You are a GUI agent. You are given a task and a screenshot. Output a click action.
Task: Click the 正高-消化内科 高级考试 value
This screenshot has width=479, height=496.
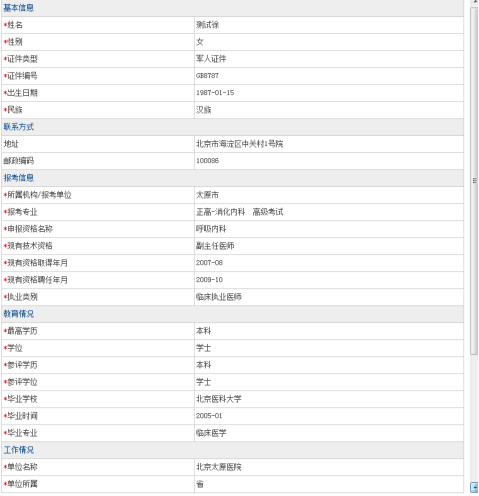point(239,212)
